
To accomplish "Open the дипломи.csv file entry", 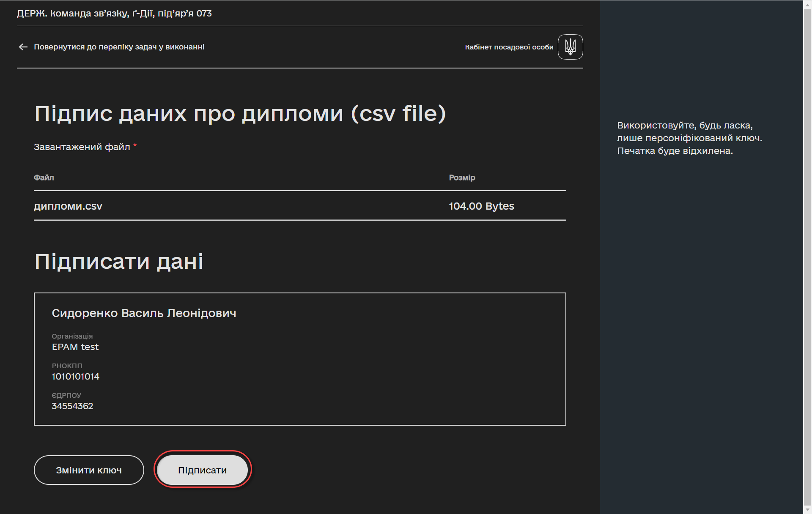I will (x=68, y=206).
